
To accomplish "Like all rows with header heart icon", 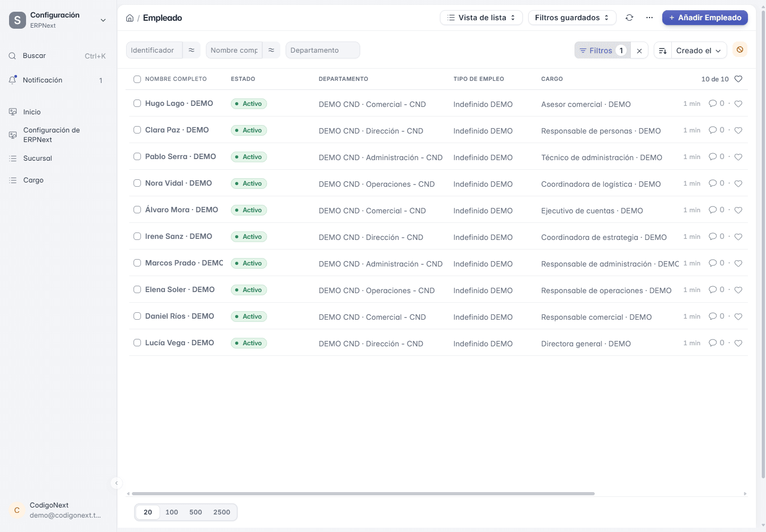I will coord(738,79).
